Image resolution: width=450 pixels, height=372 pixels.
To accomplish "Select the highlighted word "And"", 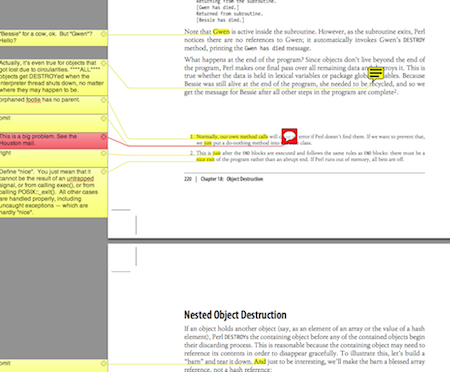I will [x=260, y=362].
